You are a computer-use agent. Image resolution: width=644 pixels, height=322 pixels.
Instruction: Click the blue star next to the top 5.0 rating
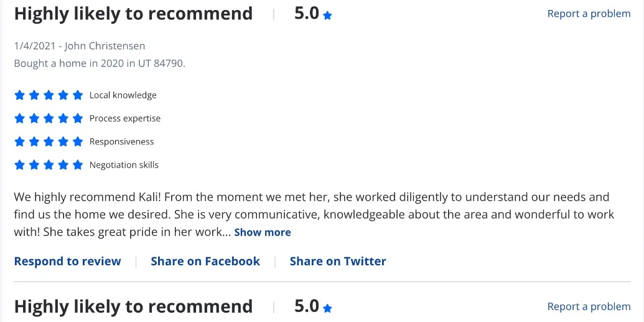(327, 16)
